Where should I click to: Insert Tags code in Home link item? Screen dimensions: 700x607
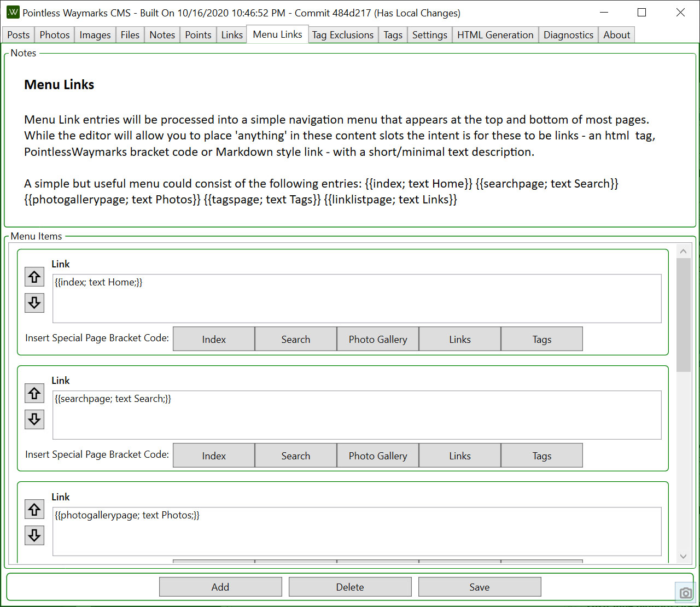(542, 339)
